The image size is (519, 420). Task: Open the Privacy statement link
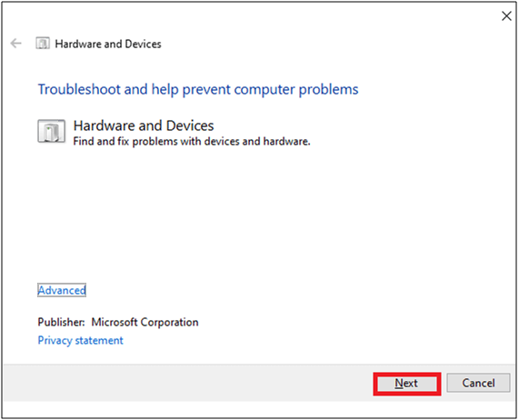coord(80,340)
